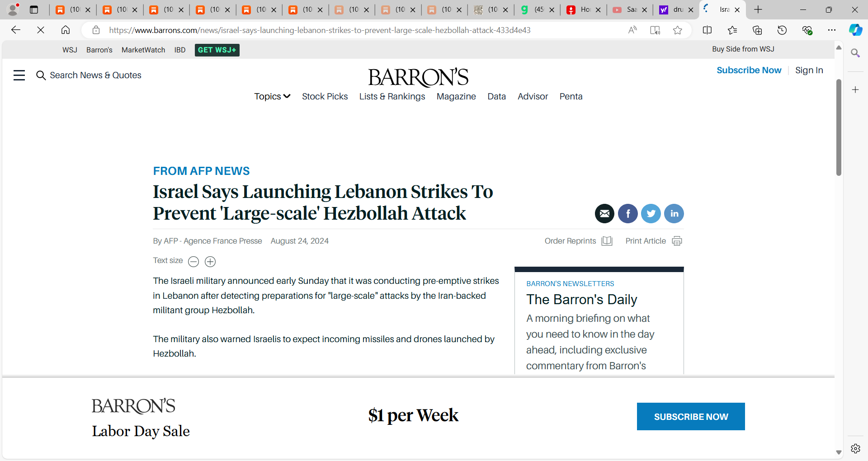This screenshot has height=461, width=868.
Task: Click The Barron's Daily newsletter title
Action: pos(581,299)
